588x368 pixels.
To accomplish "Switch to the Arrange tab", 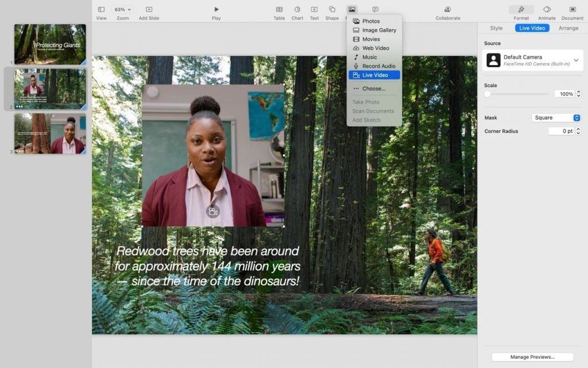I will click(568, 28).
